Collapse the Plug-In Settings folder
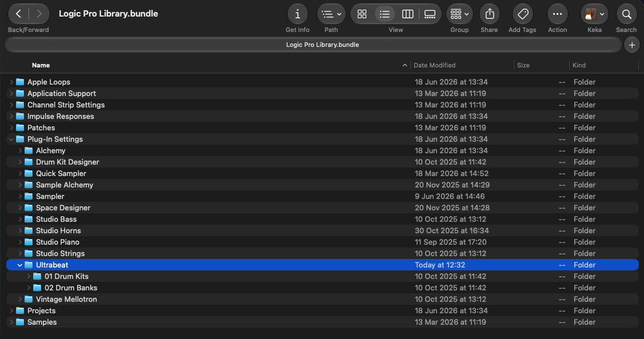 tap(11, 139)
